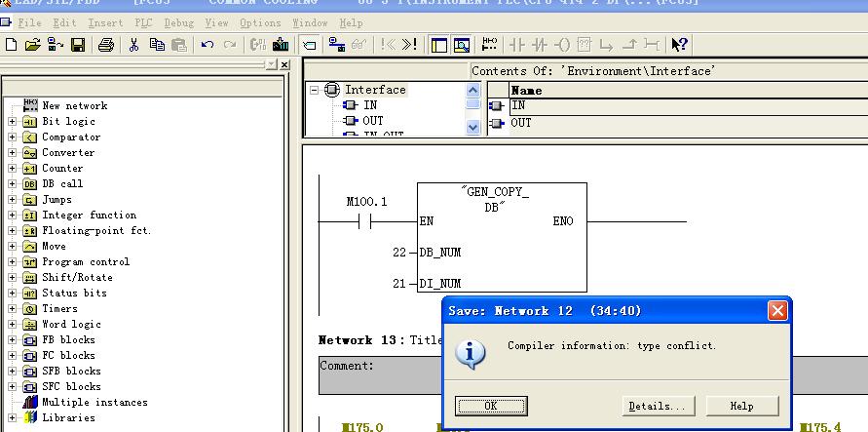
Task: Click the Save floppy disk icon
Action: [x=78, y=45]
